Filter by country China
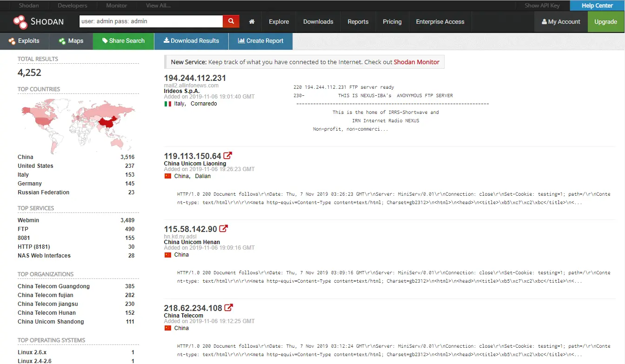The width and height of the screenshot is (625, 364). [x=26, y=157]
